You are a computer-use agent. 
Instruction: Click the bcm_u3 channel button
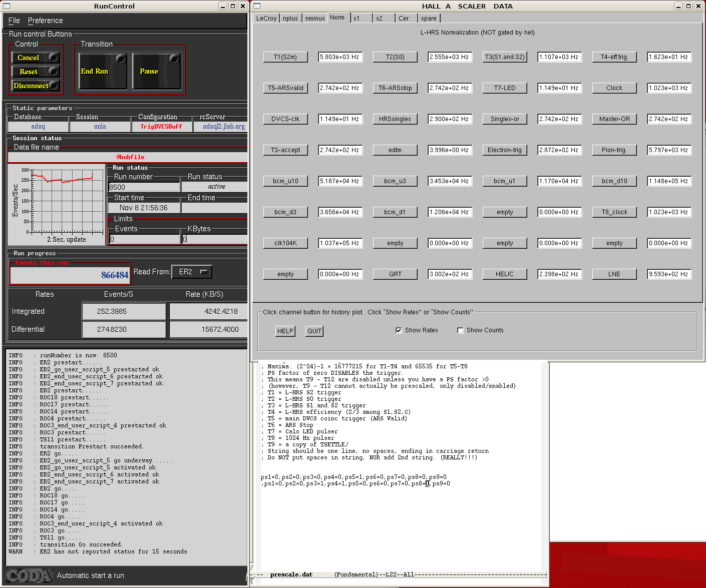395,181
